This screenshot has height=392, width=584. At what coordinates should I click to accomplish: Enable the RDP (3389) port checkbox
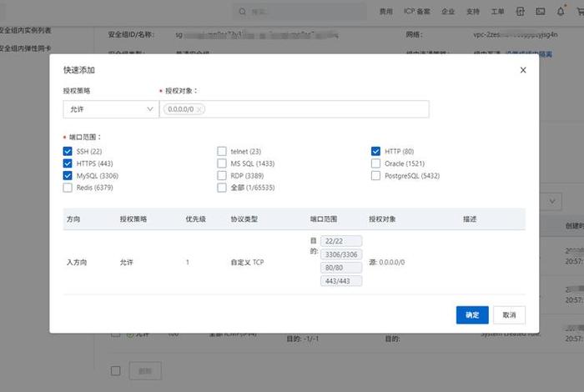click(x=222, y=176)
